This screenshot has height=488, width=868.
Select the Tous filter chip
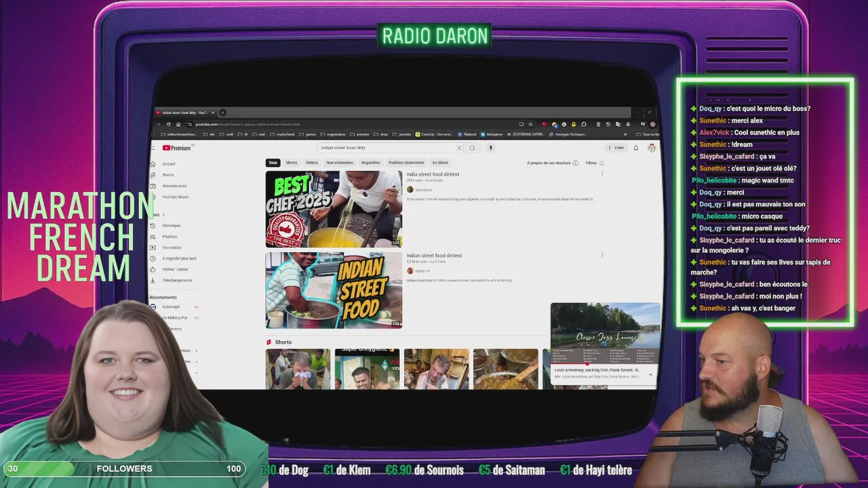pos(273,163)
